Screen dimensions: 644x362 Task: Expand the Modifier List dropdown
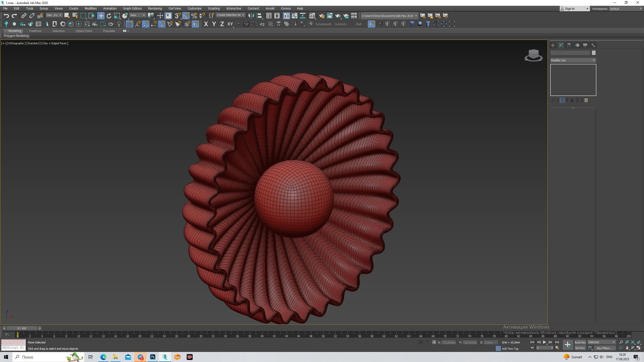coord(573,60)
